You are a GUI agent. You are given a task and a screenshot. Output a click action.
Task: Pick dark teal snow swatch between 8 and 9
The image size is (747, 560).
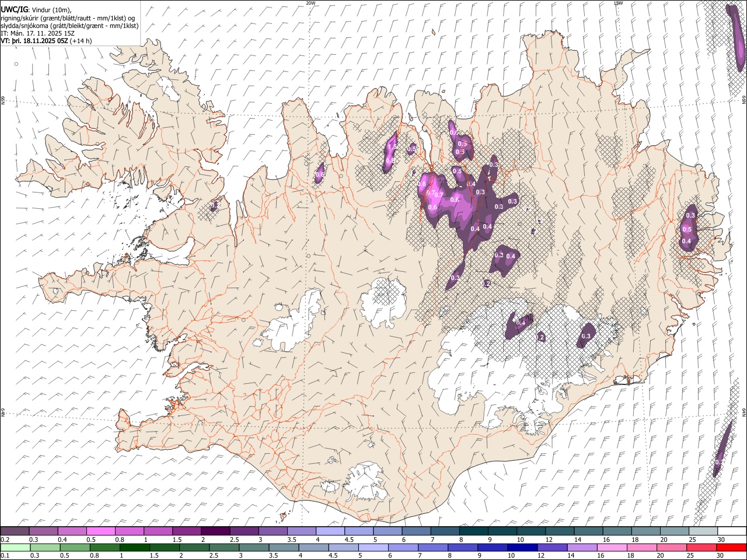click(x=473, y=531)
